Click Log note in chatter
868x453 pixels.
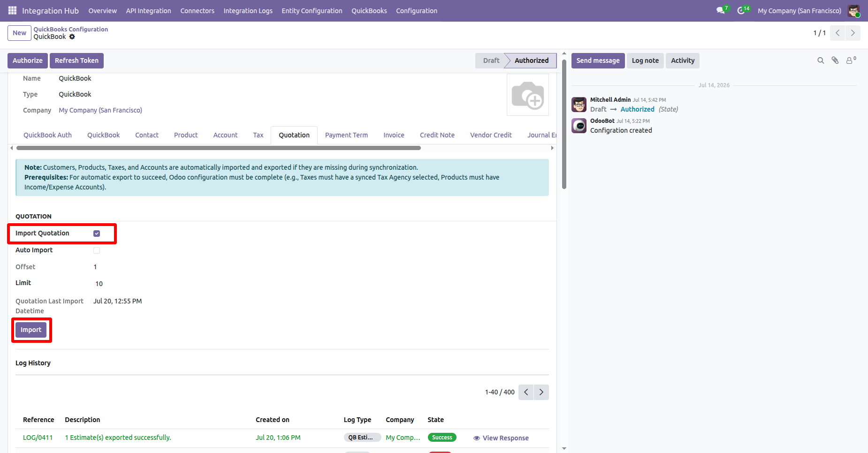(645, 60)
